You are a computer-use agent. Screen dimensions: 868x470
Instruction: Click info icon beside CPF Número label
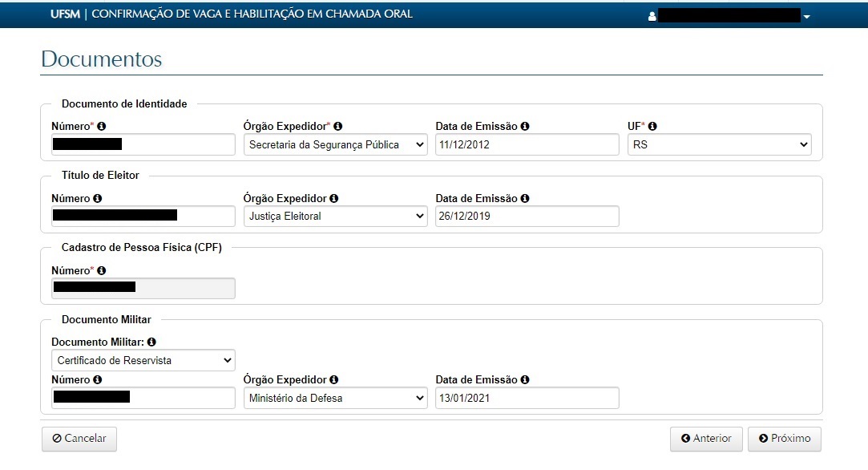point(102,271)
